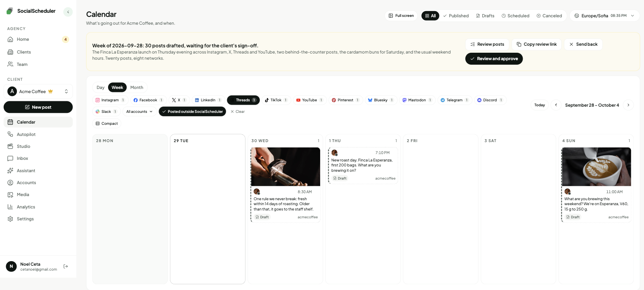Open the Thursday 7:10 PM draft post
This screenshot has height=290, width=644.
[363, 165]
